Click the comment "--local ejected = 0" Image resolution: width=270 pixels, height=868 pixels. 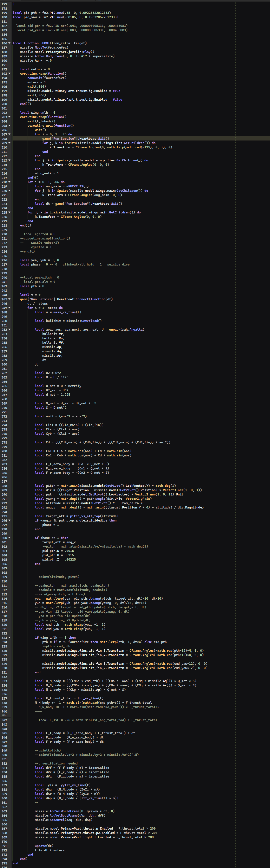pos(38,234)
